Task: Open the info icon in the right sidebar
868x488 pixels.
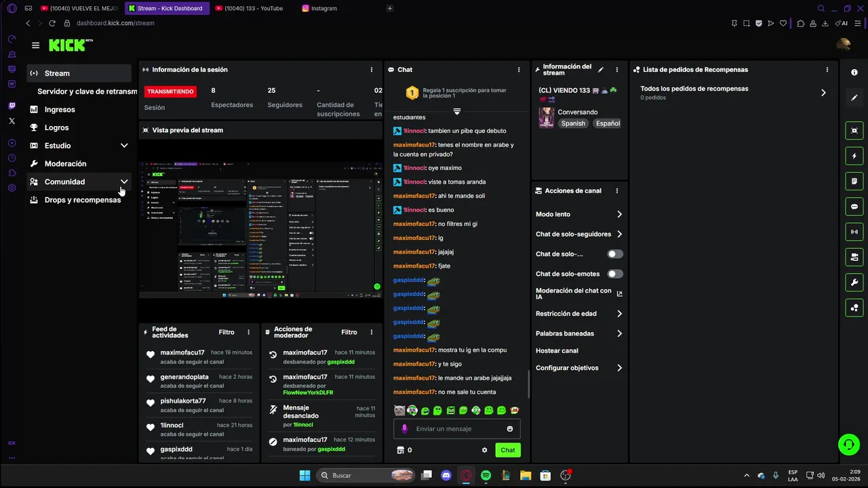Action: (x=854, y=73)
